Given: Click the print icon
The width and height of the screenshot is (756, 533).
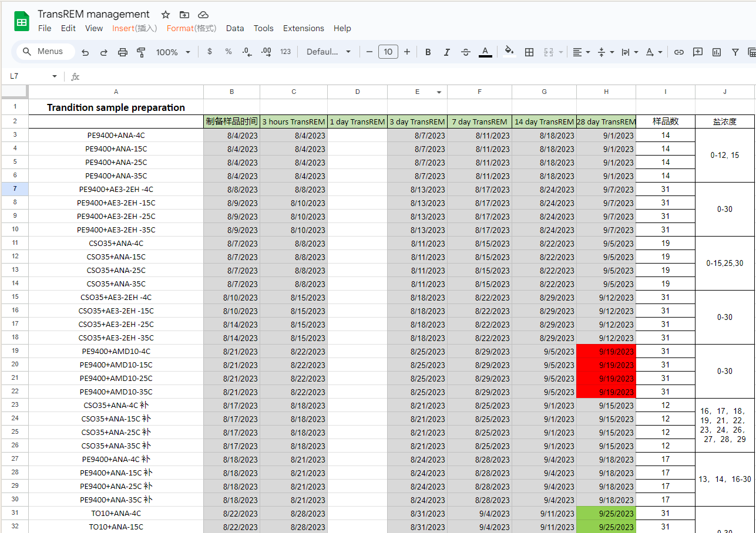Looking at the screenshot, I should point(122,52).
